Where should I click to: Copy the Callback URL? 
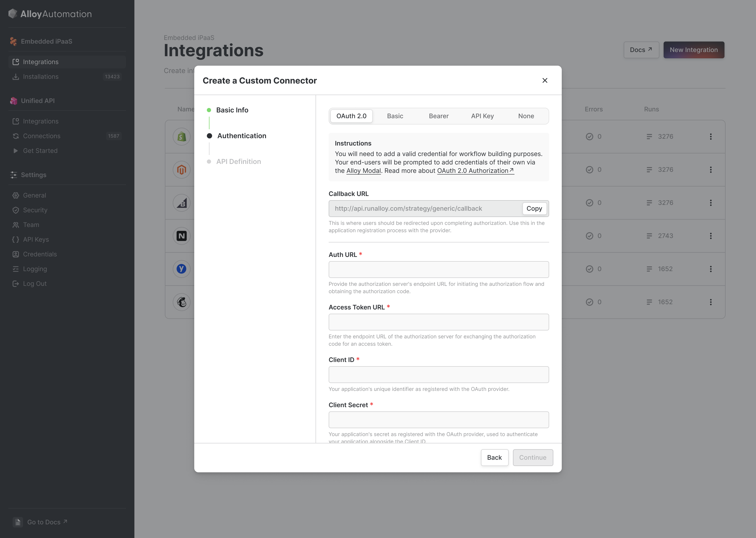[534, 208]
